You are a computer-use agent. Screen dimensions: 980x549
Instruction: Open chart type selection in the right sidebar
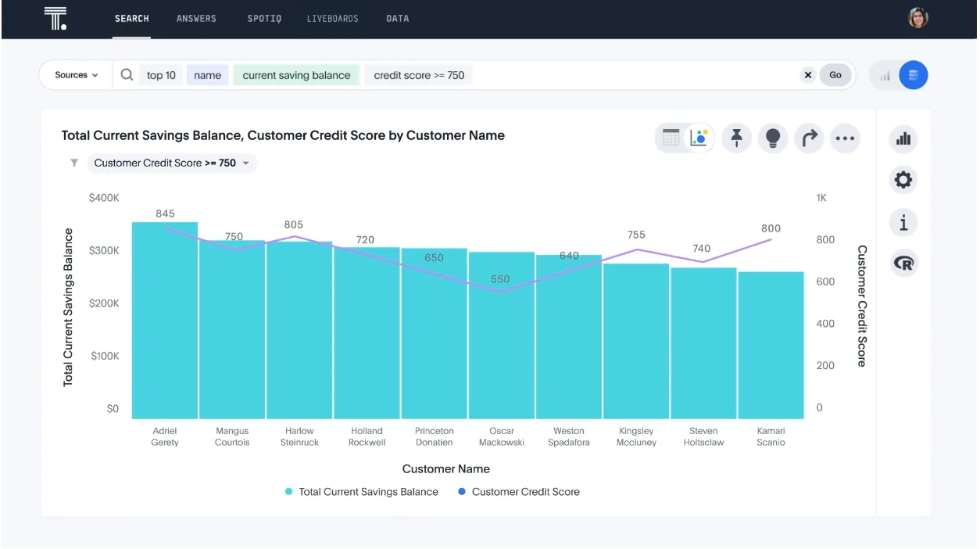[903, 138]
